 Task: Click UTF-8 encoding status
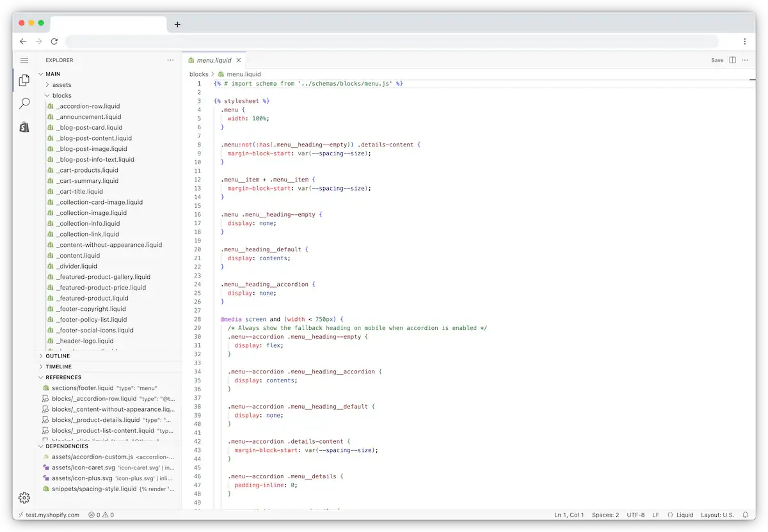[x=636, y=515]
